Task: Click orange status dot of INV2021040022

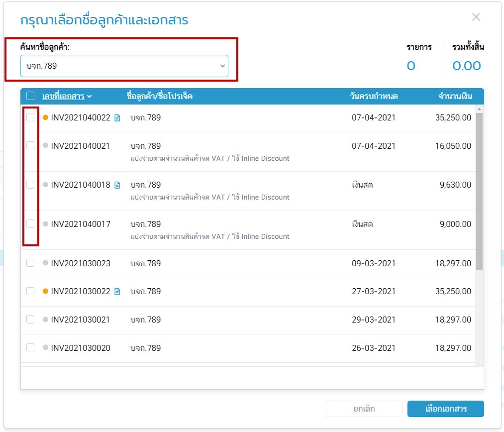Action: [45, 118]
